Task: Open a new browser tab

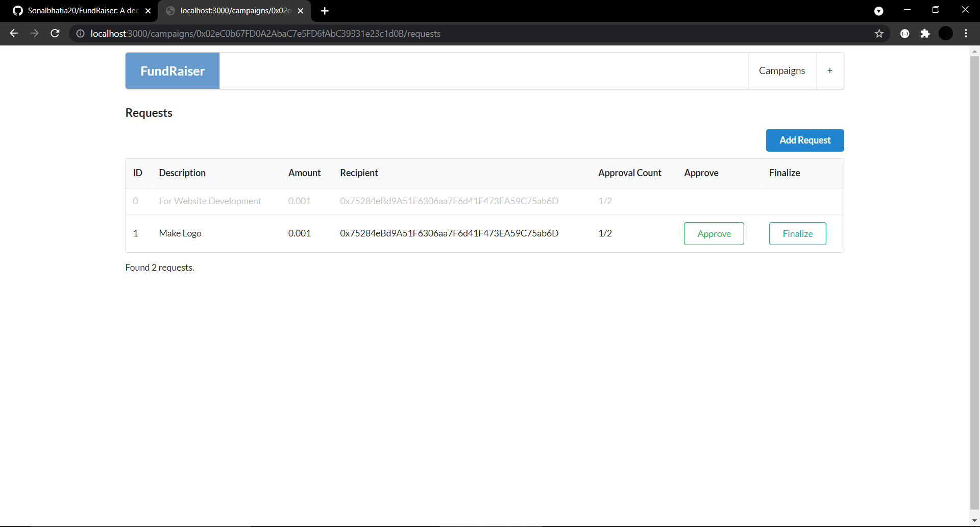Action: (x=325, y=10)
